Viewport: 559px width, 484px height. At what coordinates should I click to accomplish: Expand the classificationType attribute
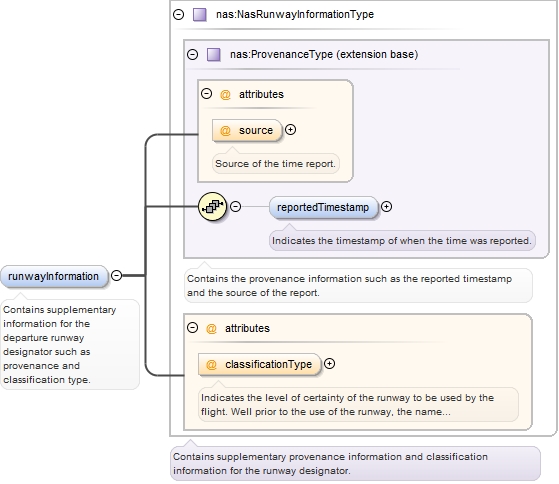click(x=329, y=364)
